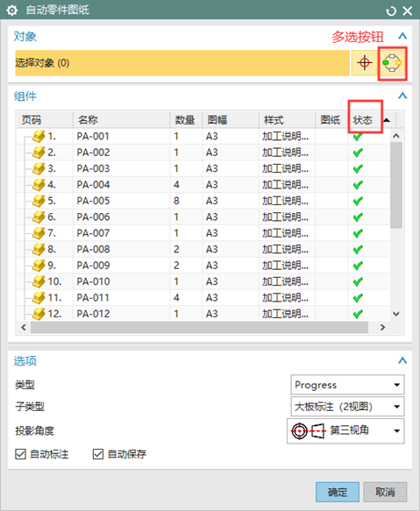
Task: Click the green status checkmark for PA-008
Action: click(358, 249)
